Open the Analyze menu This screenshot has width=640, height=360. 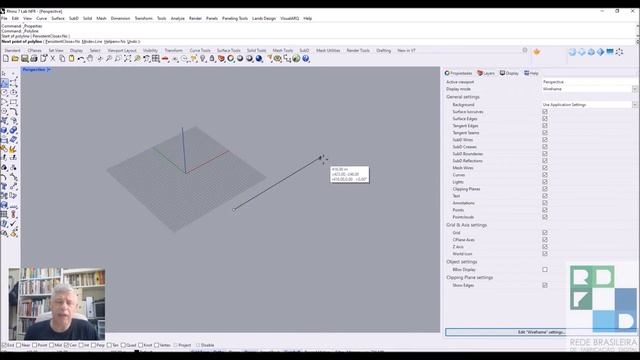178,18
